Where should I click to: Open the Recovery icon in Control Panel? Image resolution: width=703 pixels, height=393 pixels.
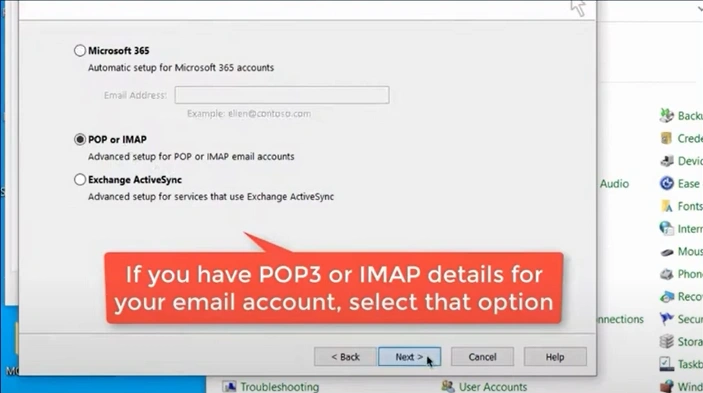click(x=667, y=296)
